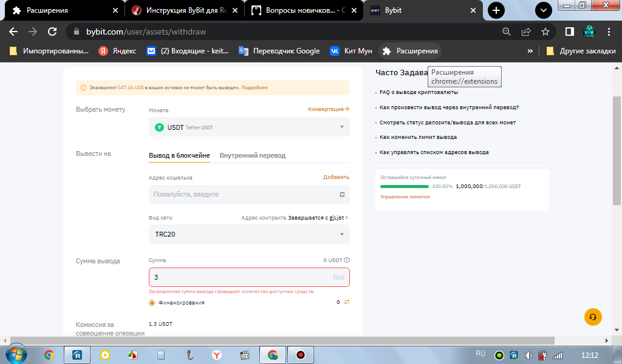Screen dimensions: 622x364
Task: Click the RU language indicator
Action: (x=480, y=354)
